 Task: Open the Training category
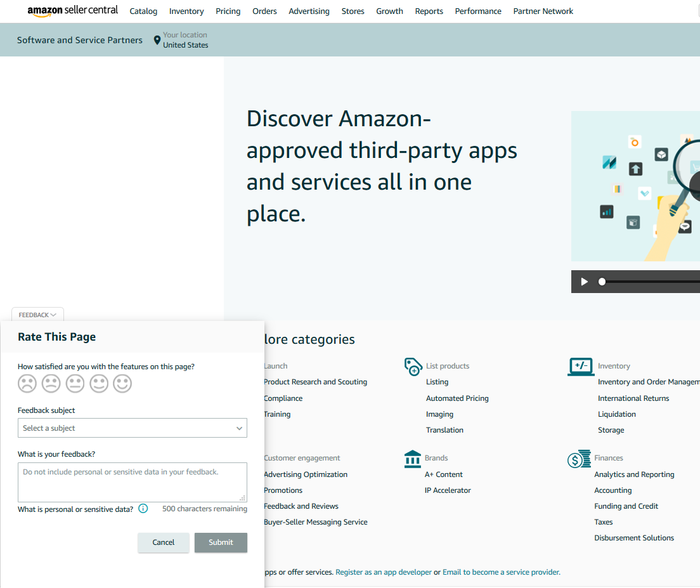[x=277, y=414]
